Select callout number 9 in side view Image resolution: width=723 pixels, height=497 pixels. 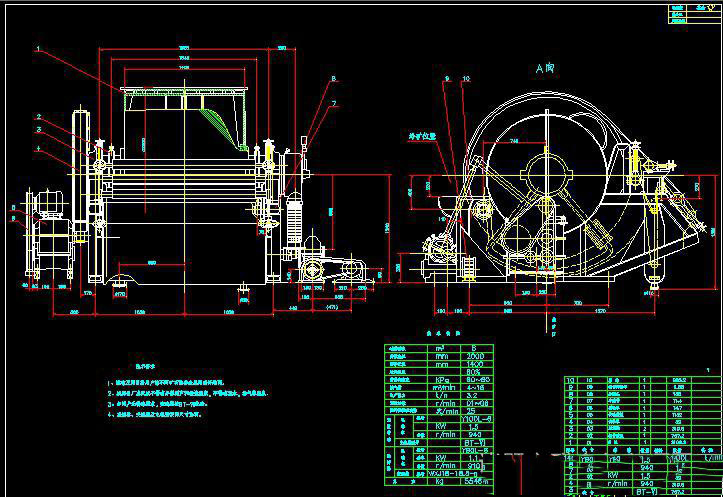[x=447, y=78]
